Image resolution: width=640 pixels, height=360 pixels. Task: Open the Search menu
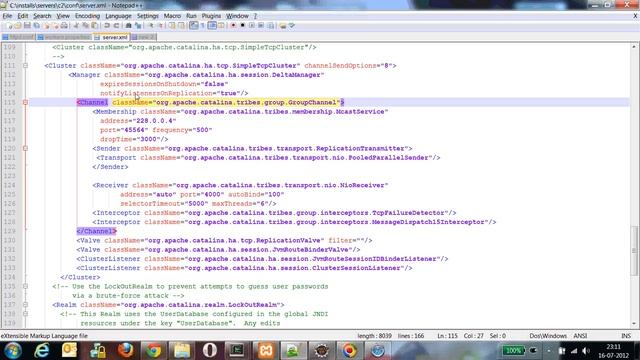click(x=42, y=16)
